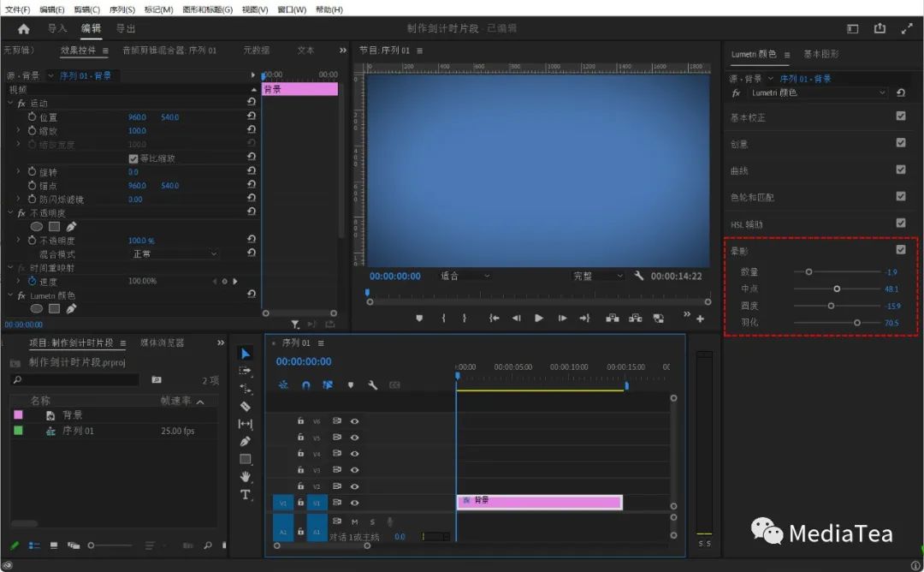The width and height of the screenshot is (924, 572).
Task: Adjust 中点 midpoint slider
Action: (x=837, y=289)
